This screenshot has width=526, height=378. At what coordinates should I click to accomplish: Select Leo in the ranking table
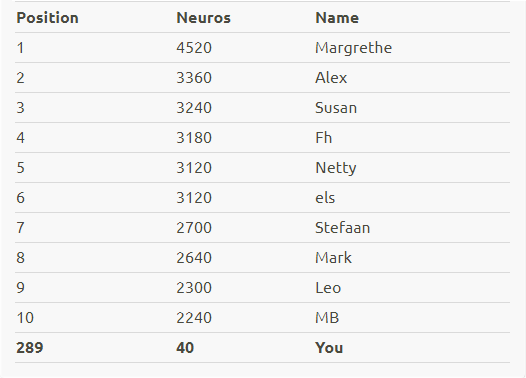click(328, 288)
